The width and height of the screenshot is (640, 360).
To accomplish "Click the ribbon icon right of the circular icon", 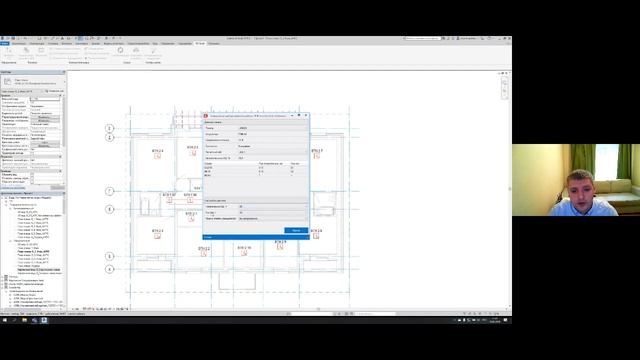I will [x=136, y=50].
